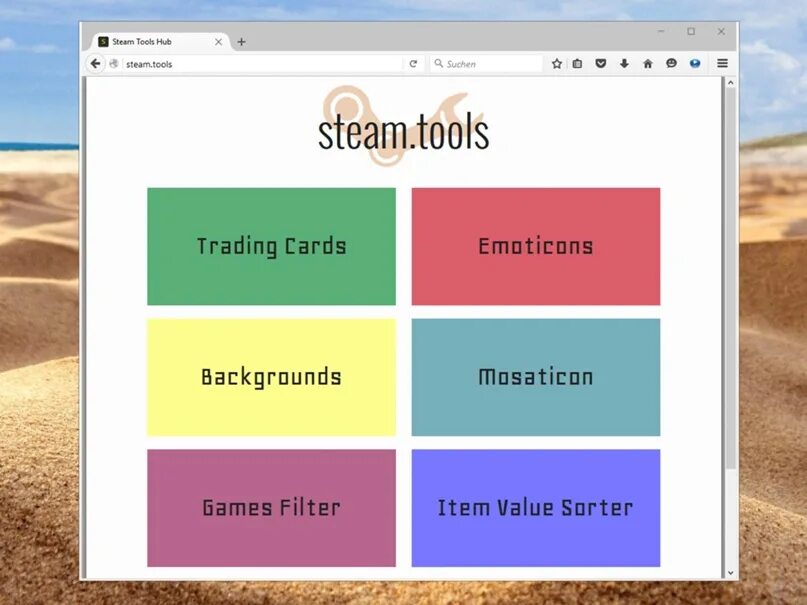807x605 pixels.
Task: Minimize the browser window
Action: (661, 31)
